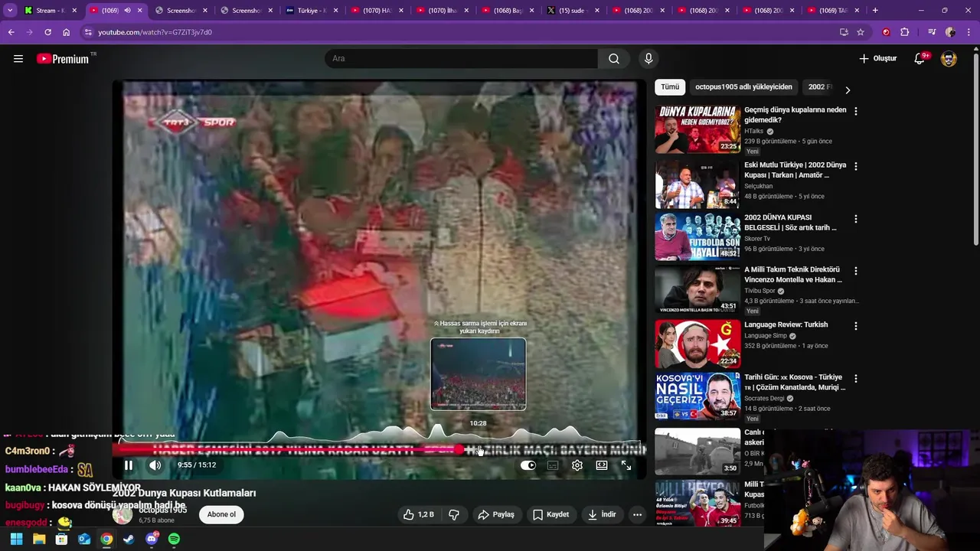Enter fullscreen mode
Screen dimensions: 980x551
point(626,465)
